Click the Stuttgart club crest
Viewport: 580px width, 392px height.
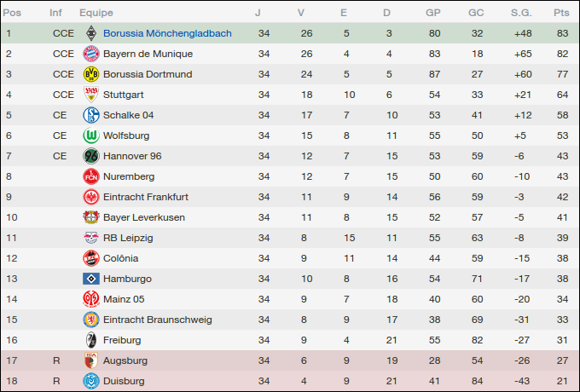coord(90,95)
